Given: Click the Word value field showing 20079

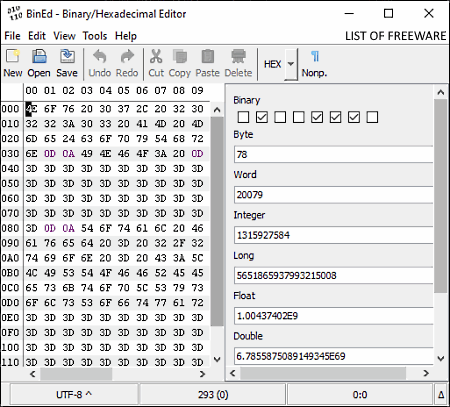Looking at the screenshot, I should click(x=333, y=195).
